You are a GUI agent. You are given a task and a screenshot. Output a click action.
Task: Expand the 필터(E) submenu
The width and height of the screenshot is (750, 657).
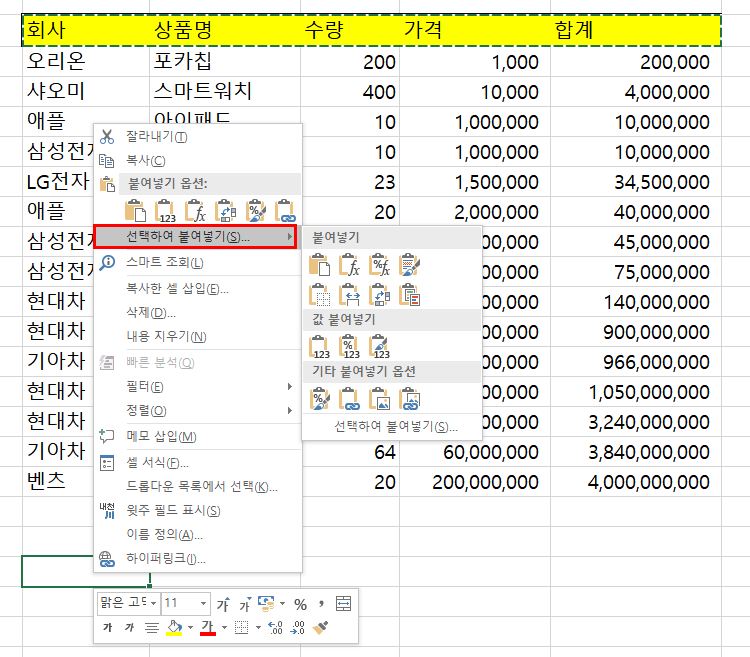tap(198, 386)
